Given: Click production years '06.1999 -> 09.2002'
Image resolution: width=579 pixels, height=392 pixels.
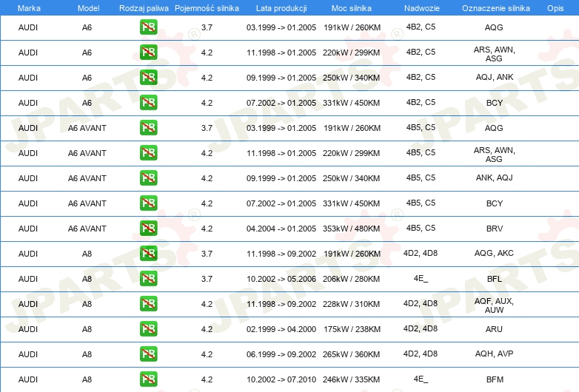Looking at the screenshot, I should click(x=281, y=354).
